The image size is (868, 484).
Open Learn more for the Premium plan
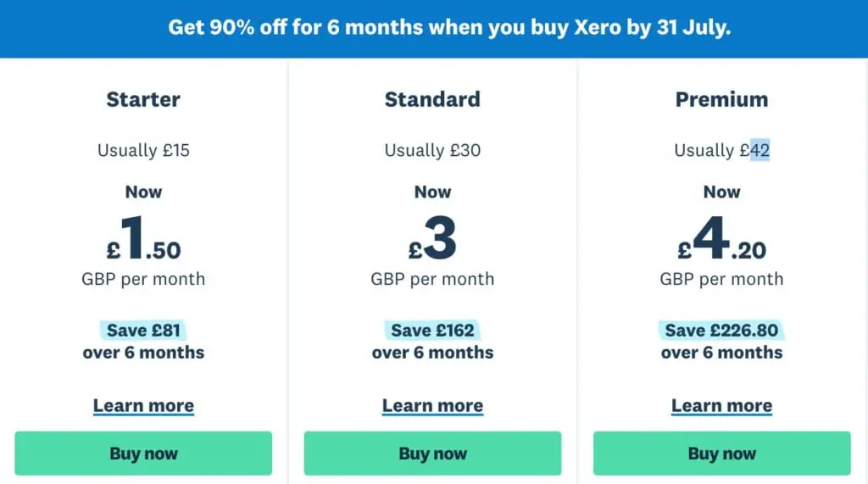coord(721,406)
